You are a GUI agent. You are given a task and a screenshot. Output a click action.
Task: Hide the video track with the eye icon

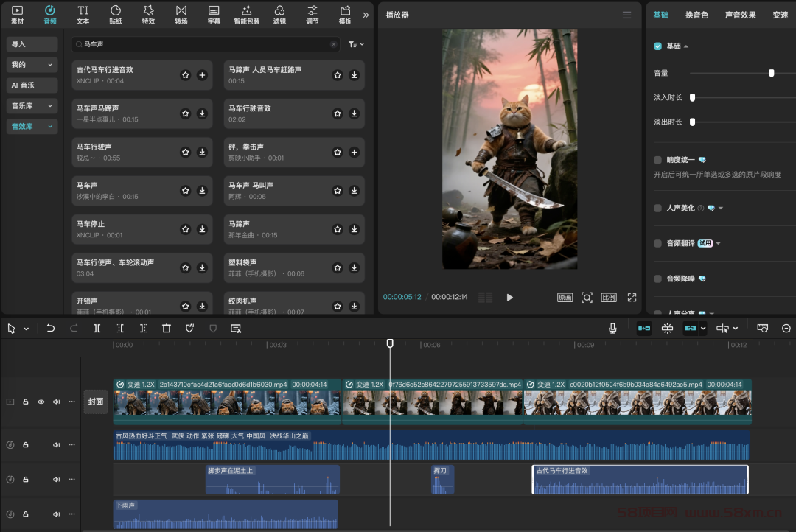click(x=41, y=402)
